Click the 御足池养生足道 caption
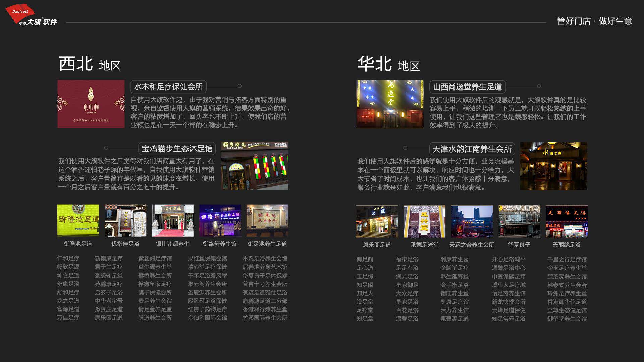 (x=267, y=244)
